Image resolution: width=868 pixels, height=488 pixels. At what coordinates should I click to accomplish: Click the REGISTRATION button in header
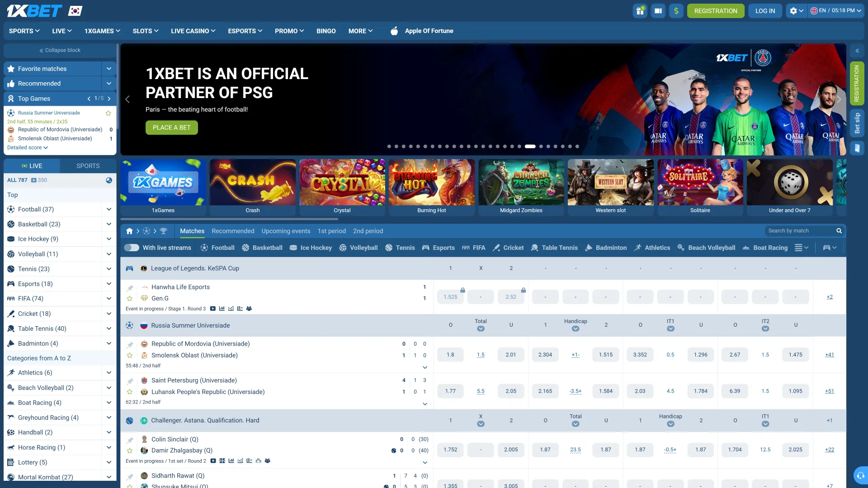point(716,11)
